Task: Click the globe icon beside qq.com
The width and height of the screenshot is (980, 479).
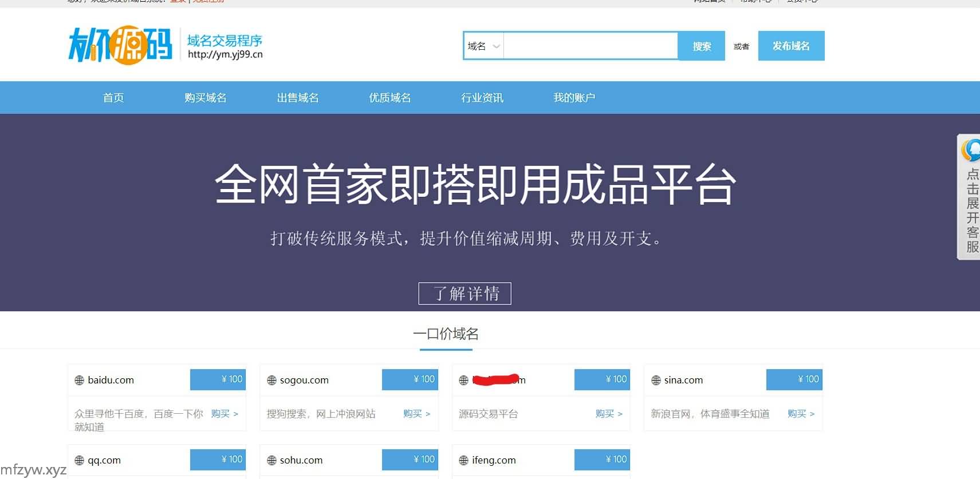Action: (x=80, y=461)
